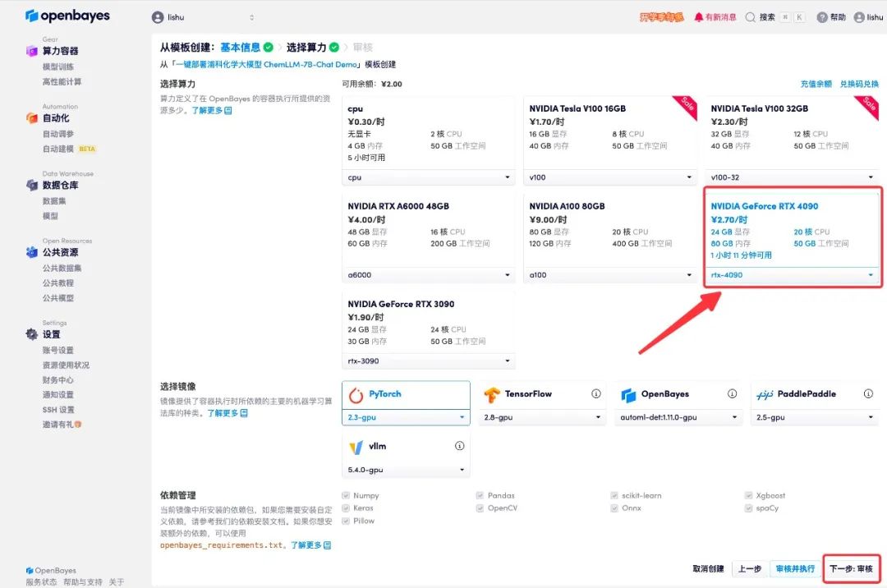887x588 pixels.
Task: Toggle the Numpy checkbox
Action: pos(346,495)
